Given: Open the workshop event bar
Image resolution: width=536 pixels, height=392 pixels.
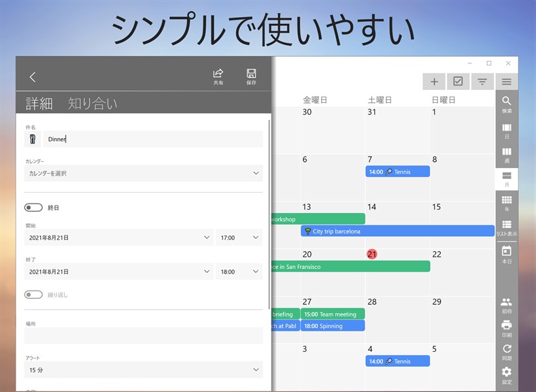Looking at the screenshot, I should pos(318,219).
